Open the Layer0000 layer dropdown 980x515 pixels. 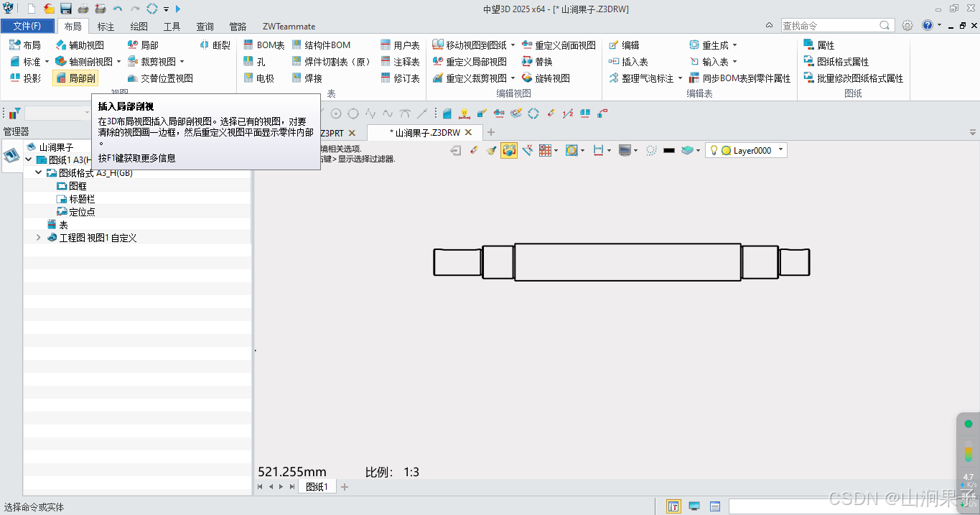click(781, 150)
